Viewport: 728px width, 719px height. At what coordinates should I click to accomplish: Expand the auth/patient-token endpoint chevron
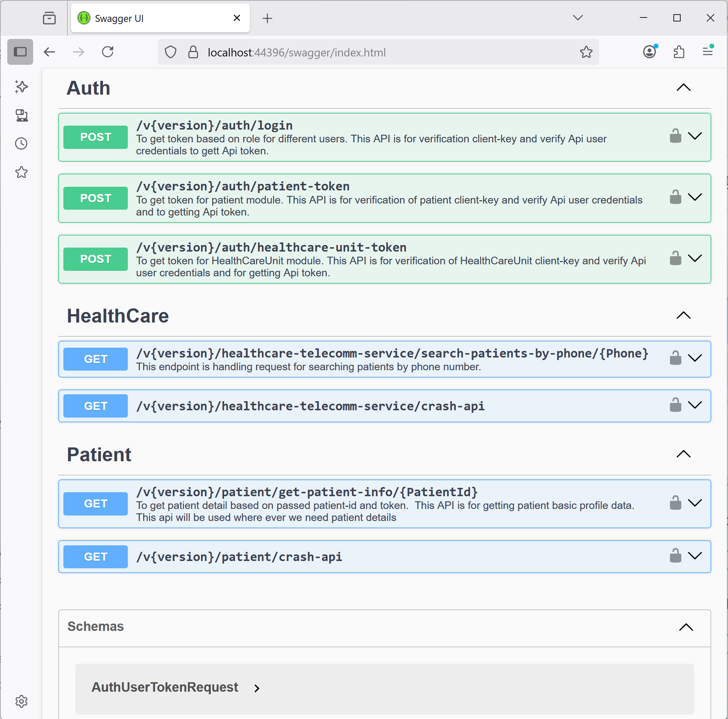(695, 197)
